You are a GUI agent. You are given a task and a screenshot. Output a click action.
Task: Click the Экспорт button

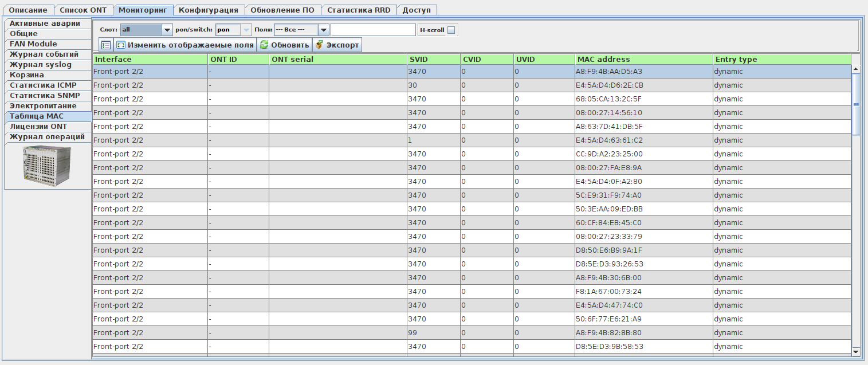[x=337, y=45]
